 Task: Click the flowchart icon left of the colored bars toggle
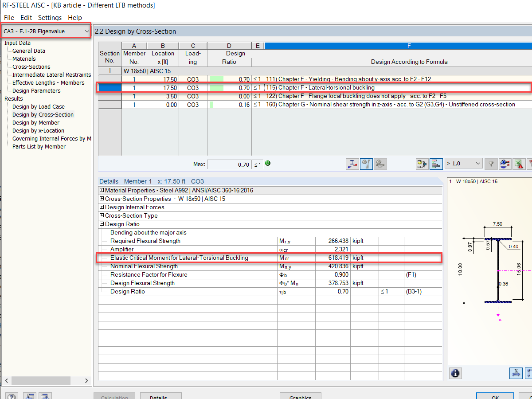click(422, 164)
